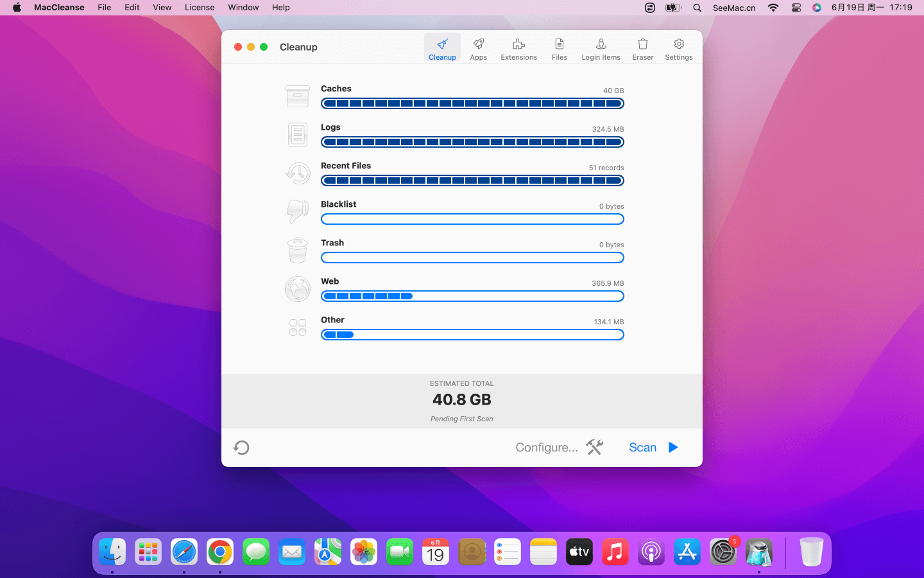The height and width of the screenshot is (578, 924).
Task: Click the 365.9 MB web value
Action: (608, 283)
